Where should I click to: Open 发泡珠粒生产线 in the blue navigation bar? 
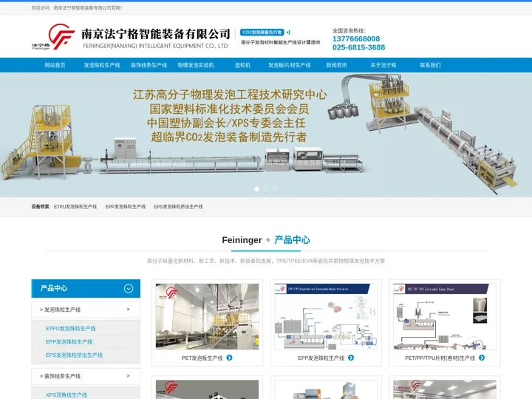pyautogui.click(x=102, y=65)
